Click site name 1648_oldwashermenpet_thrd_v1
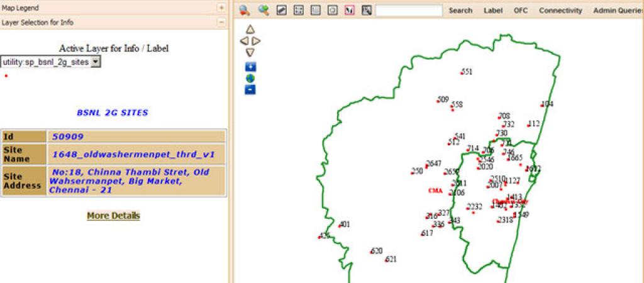 (x=133, y=155)
